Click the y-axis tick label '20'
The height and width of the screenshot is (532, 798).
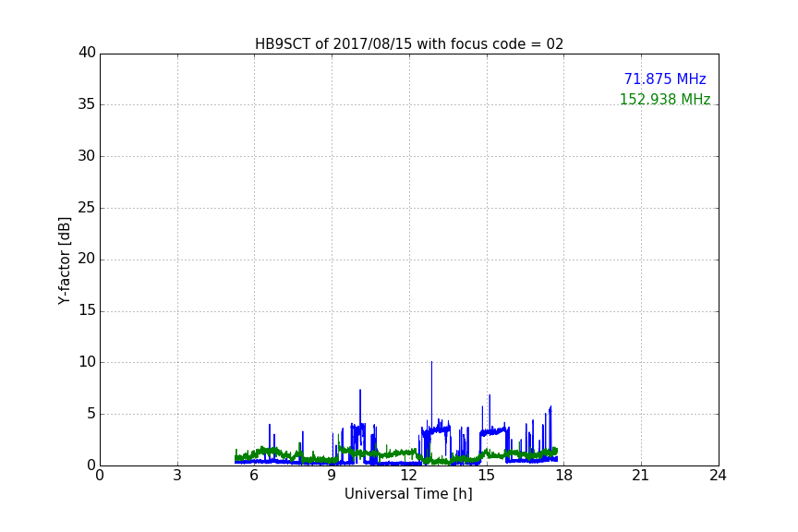coord(87,259)
